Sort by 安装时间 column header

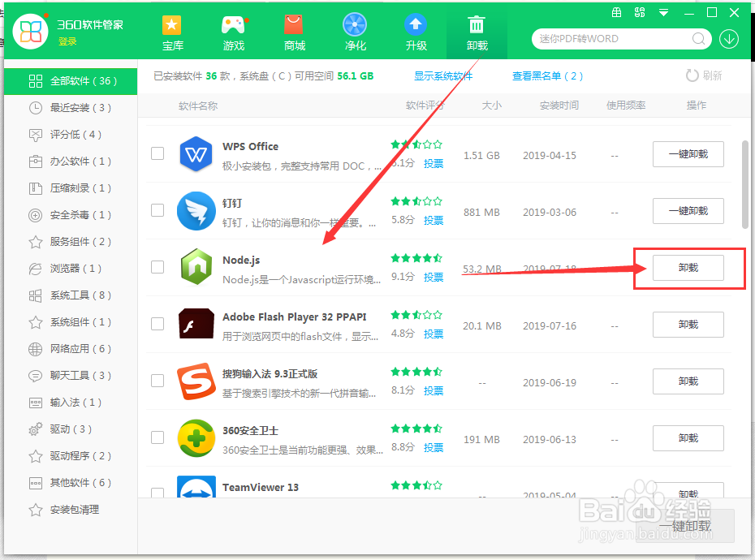[x=559, y=106]
